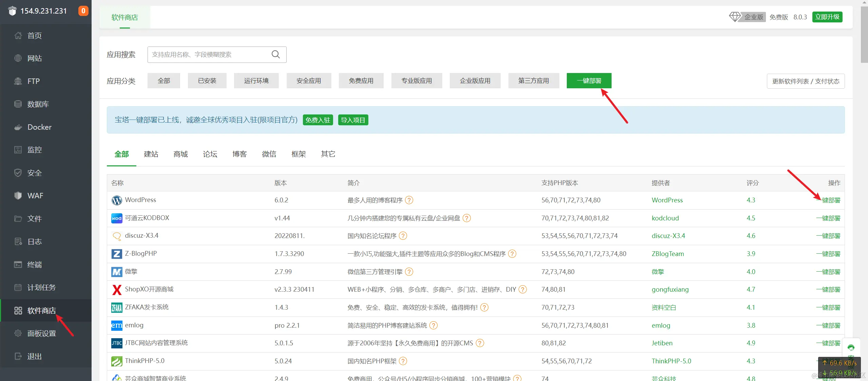The height and width of the screenshot is (381, 868).
Task: Click the WordPress description help icon
Action: coord(409,200)
